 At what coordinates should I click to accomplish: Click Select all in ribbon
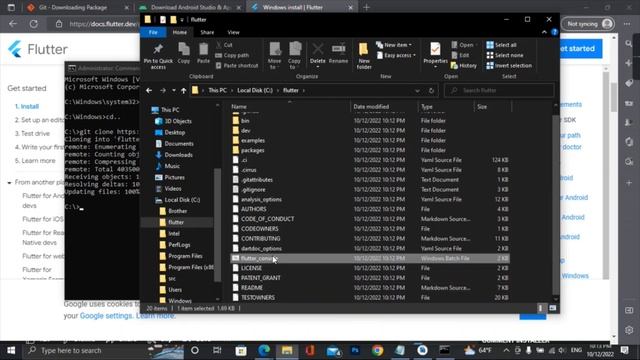(502, 45)
